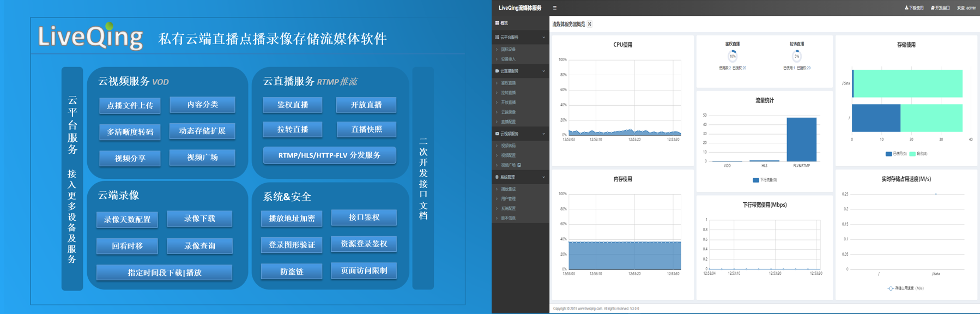
Task: Click the 云平台服务 list icon
Action: tap(497, 37)
